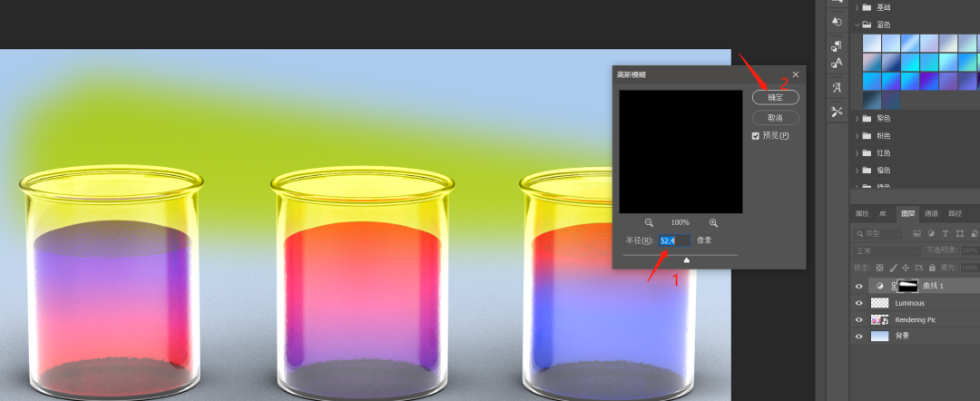The height and width of the screenshot is (401, 980).
Task: Toggle lock all padlock icon
Action: pyautogui.click(x=932, y=268)
